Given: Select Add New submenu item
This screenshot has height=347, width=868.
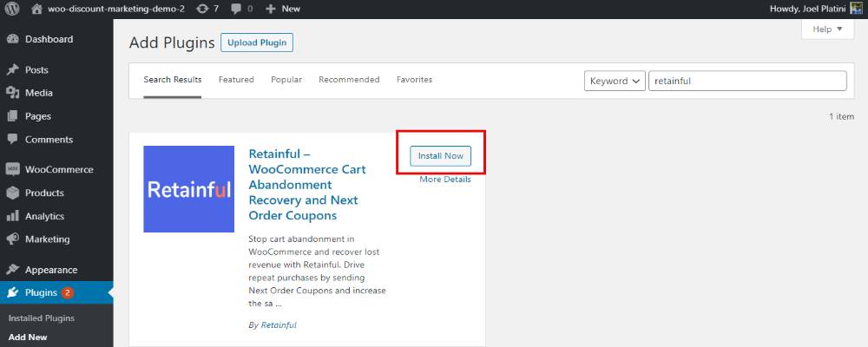Looking at the screenshot, I should point(28,337).
